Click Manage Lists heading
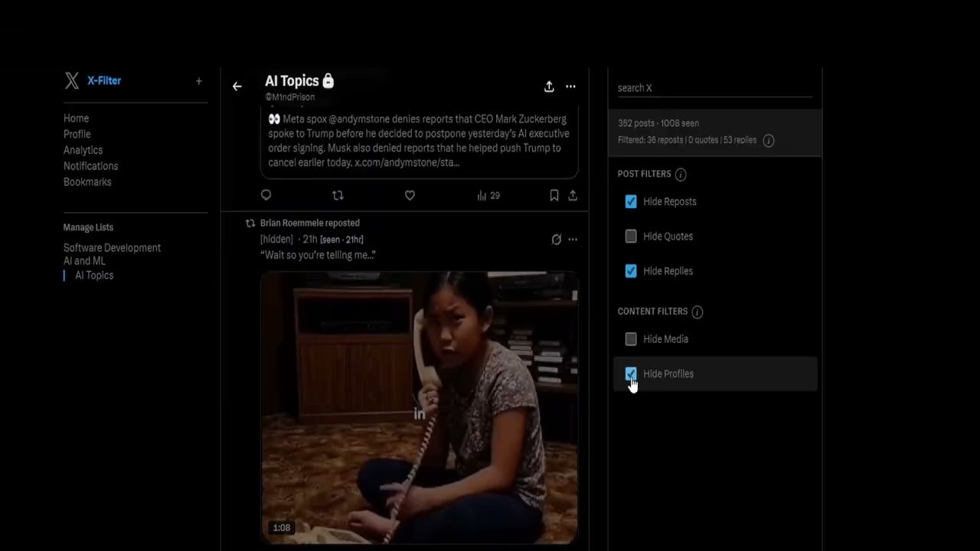 (88, 227)
